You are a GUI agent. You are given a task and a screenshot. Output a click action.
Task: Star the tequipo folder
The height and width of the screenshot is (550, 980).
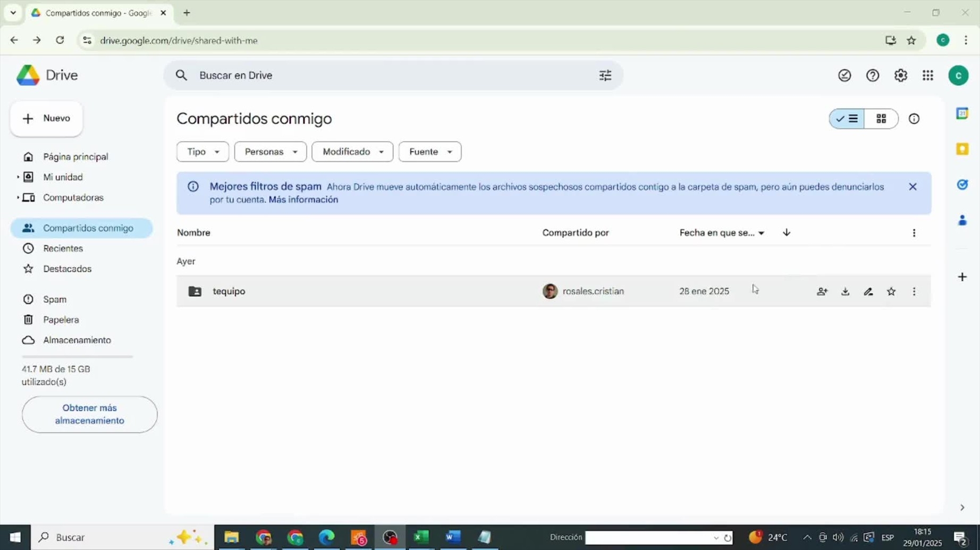click(891, 291)
